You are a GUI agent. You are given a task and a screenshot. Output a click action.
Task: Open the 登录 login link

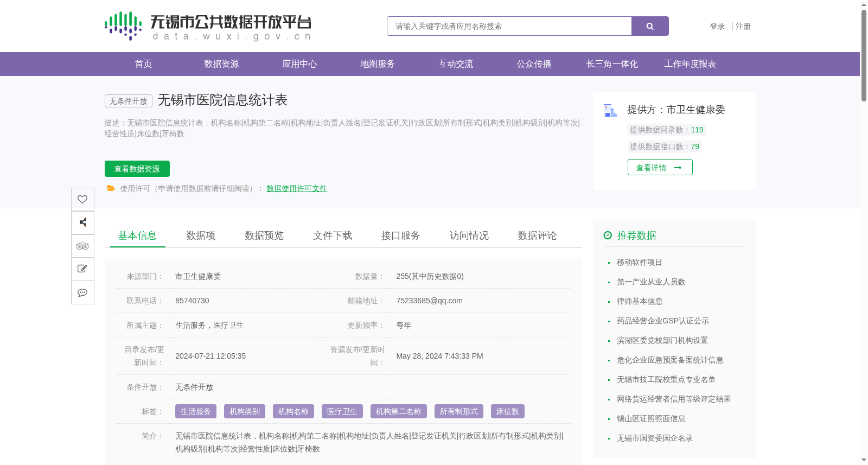[x=717, y=26]
